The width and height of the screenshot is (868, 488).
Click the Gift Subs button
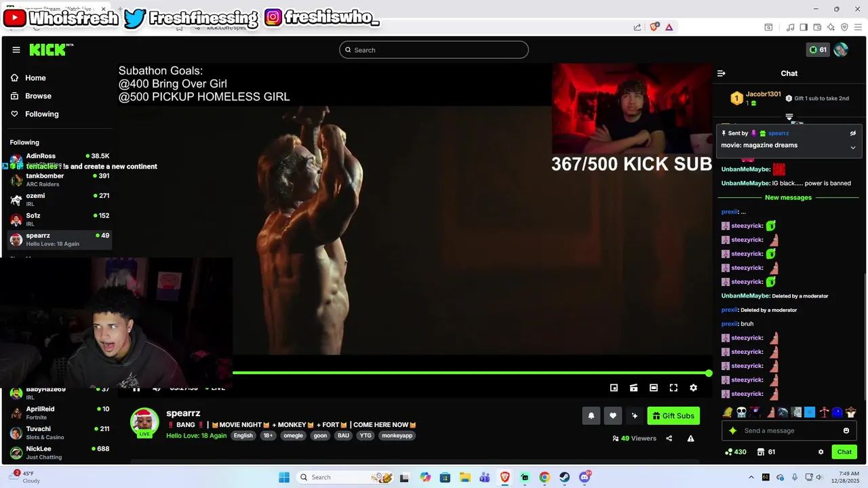coord(673,416)
